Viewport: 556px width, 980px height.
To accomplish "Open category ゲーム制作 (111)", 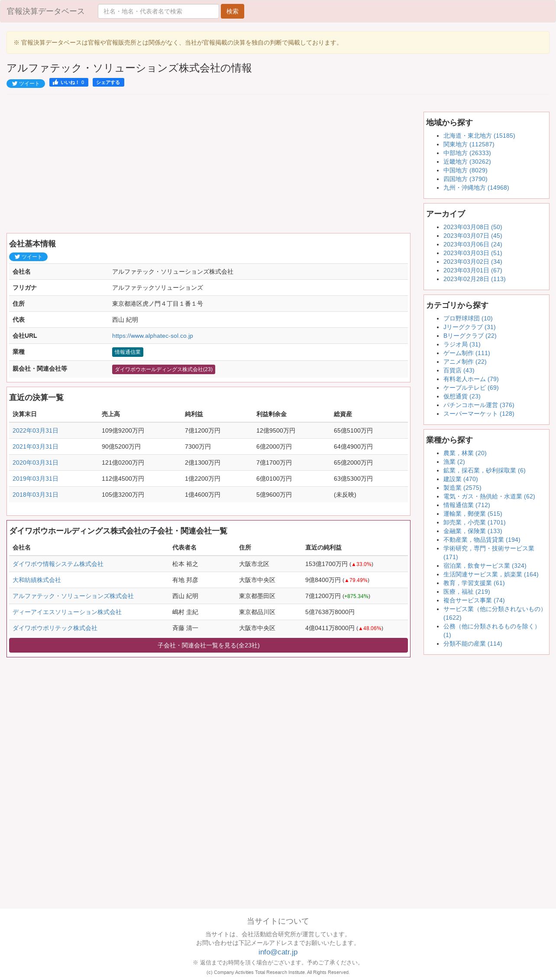I will [466, 353].
